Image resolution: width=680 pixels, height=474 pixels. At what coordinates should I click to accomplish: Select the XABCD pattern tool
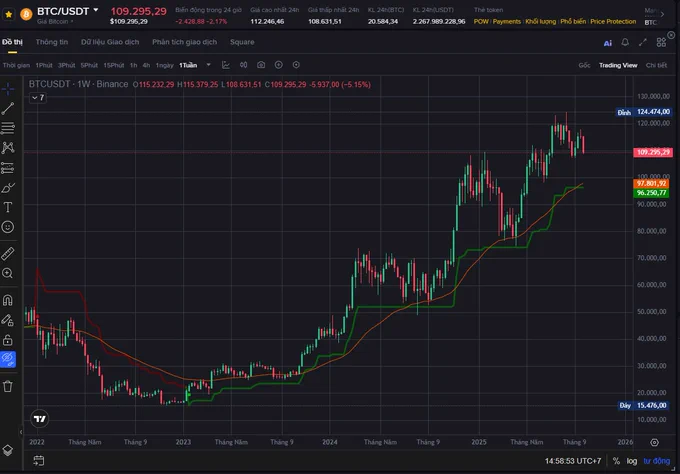[8, 148]
